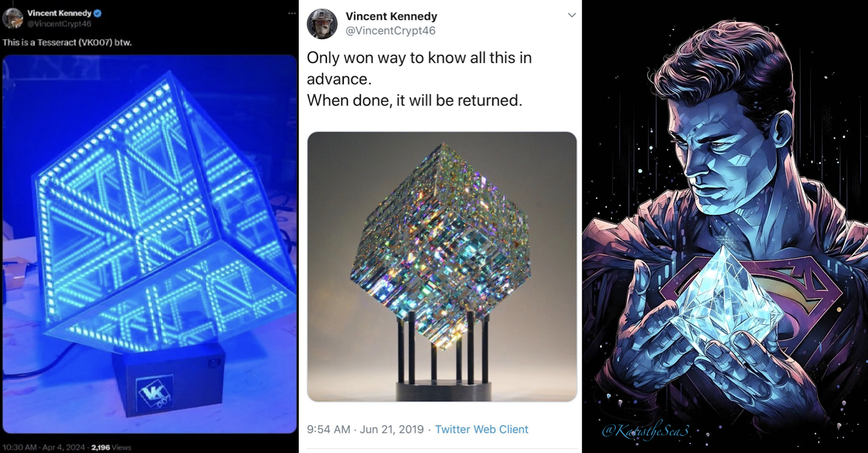Open the Vincent Kennedy name on the Tesseract tweet

point(59,13)
